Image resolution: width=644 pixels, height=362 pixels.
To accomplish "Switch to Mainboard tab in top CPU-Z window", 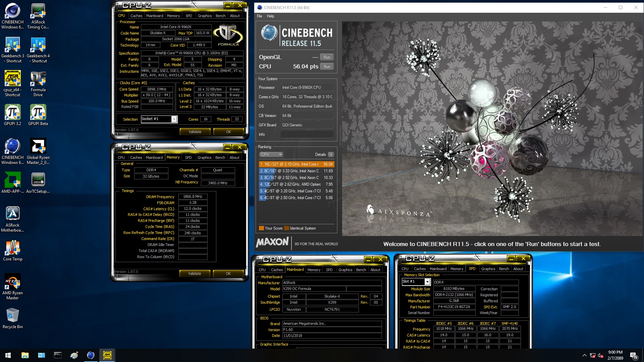I will click(x=155, y=16).
